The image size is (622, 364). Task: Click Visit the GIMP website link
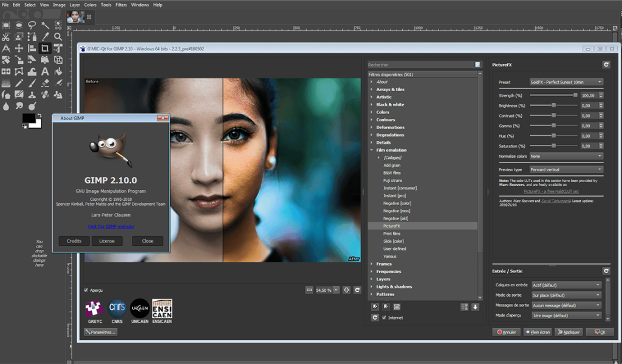point(111,226)
